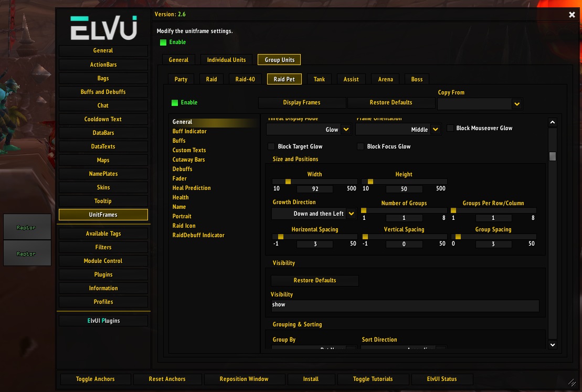Click Toggle Anchors at the bottom
This screenshot has height=392, width=582.
[95, 379]
